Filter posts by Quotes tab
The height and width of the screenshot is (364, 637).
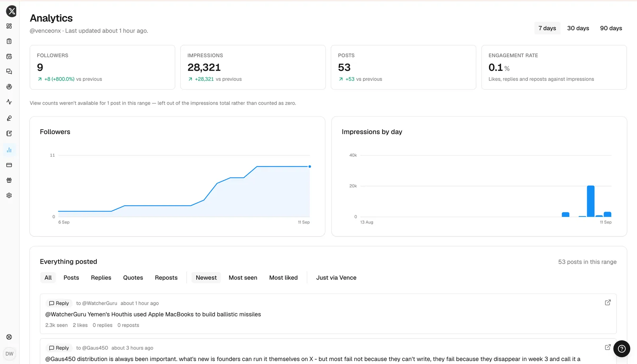click(x=133, y=278)
